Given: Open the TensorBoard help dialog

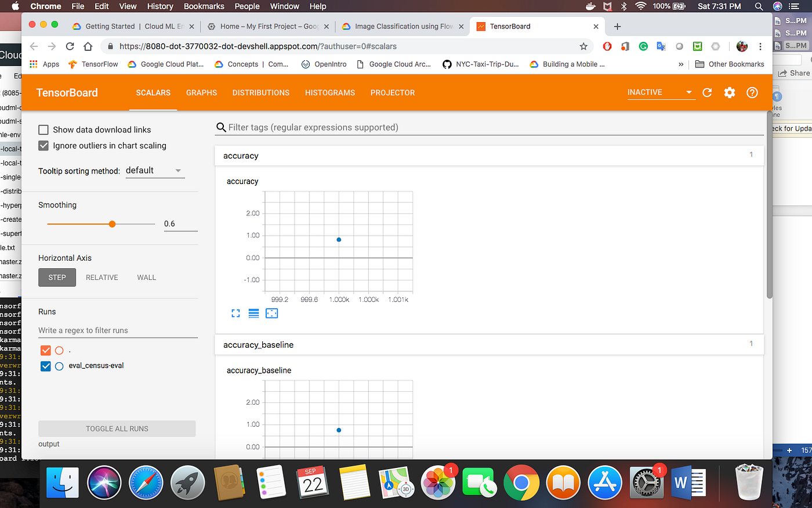Looking at the screenshot, I should pos(752,92).
